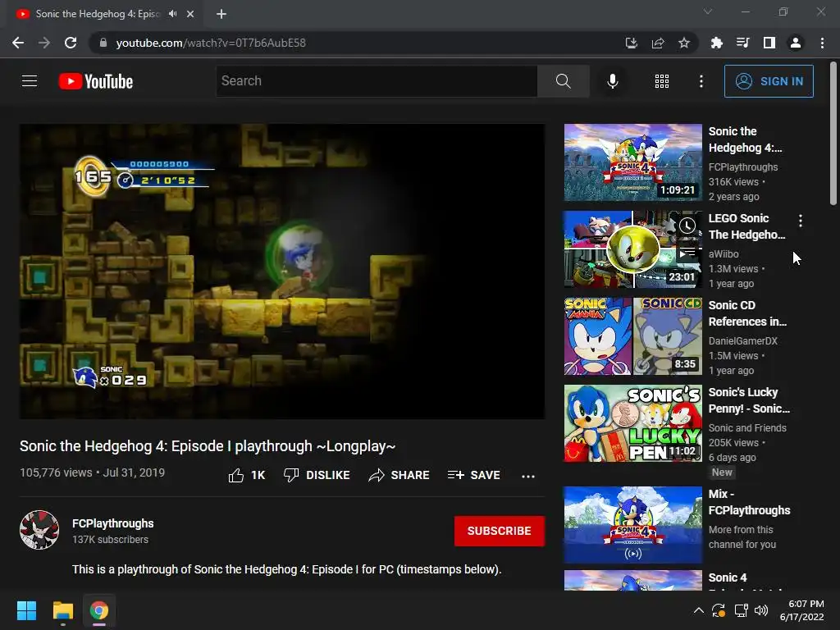Open Windows Start menu
Viewport: 840px width, 630px height.
[26, 610]
